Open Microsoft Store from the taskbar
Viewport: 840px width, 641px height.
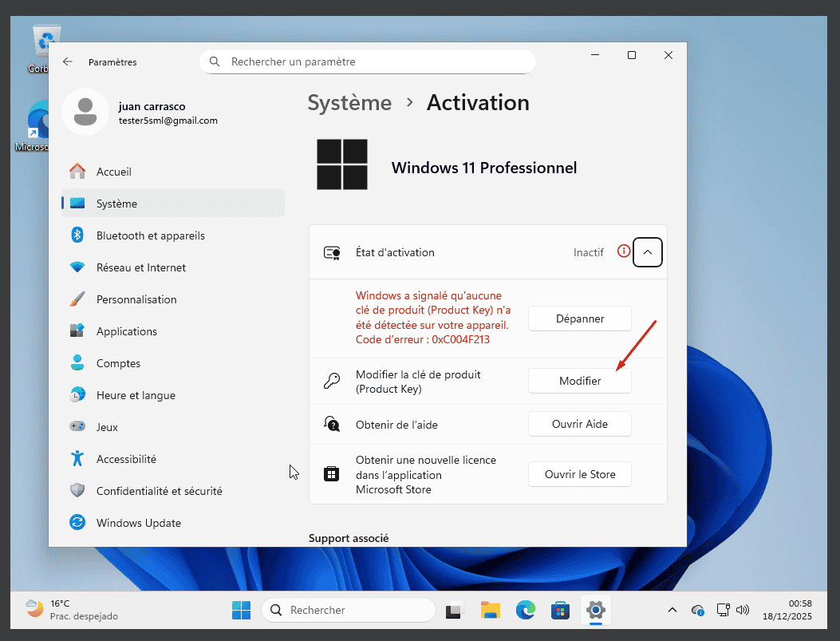tap(561, 611)
